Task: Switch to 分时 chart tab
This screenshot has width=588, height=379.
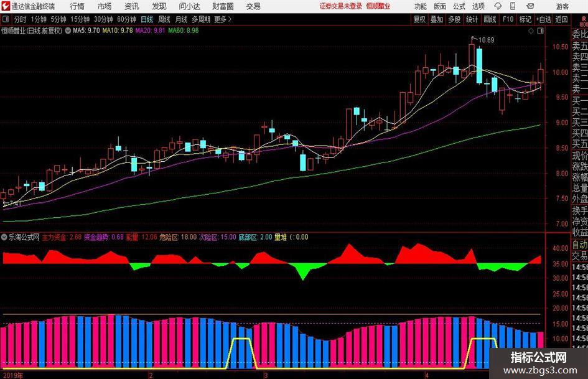Action: [21, 19]
